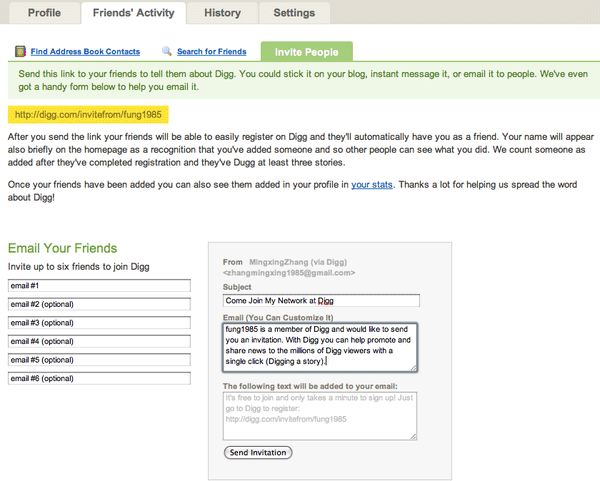Focus the email #1 field
This screenshot has width=600, height=481.
(99, 286)
